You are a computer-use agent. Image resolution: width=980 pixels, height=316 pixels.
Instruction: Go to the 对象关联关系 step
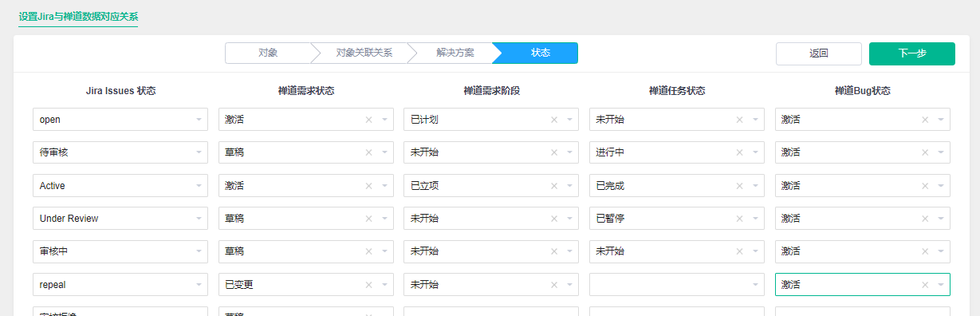coord(364,53)
